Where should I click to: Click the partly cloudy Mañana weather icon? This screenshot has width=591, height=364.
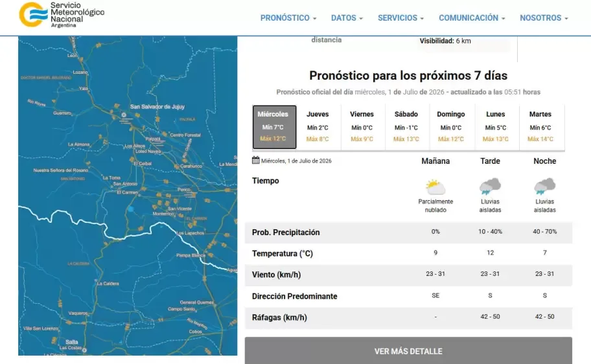point(435,187)
